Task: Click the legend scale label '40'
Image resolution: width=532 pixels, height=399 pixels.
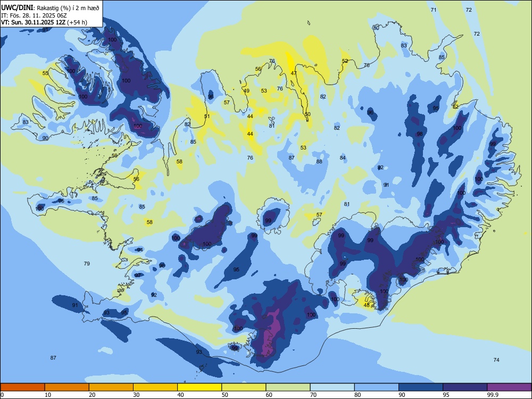Action: pyautogui.click(x=181, y=395)
